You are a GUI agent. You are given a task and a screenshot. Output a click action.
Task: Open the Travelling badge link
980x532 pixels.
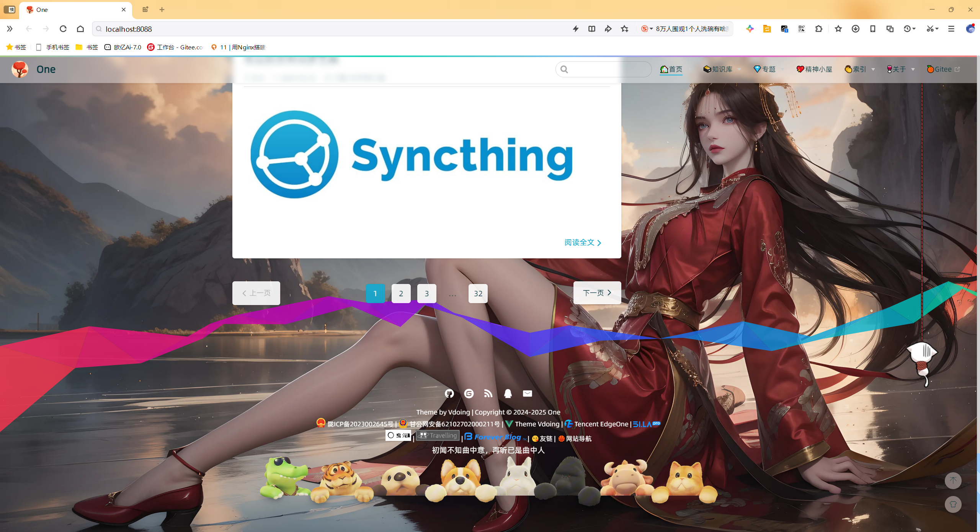click(x=438, y=436)
